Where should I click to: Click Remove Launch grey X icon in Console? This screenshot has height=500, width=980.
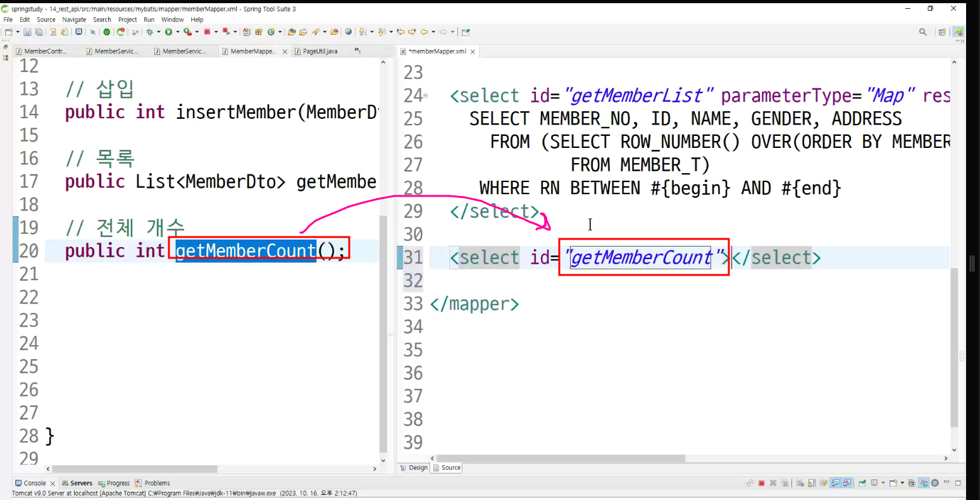(773, 483)
